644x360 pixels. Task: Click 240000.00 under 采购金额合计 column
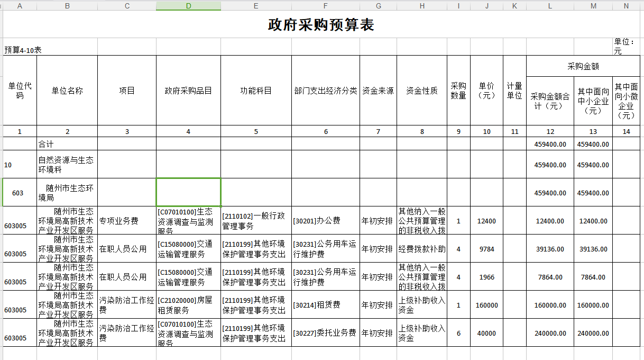[550, 333]
